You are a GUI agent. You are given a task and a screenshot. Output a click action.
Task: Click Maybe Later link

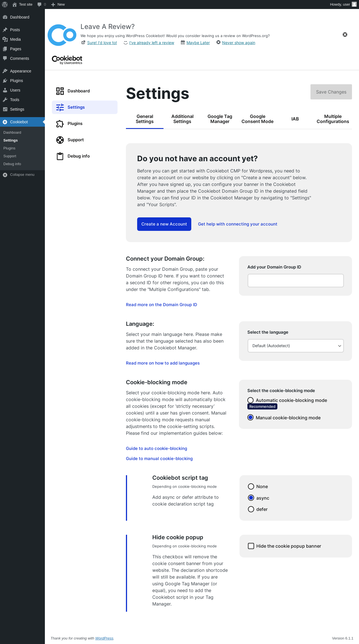[198, 43]
